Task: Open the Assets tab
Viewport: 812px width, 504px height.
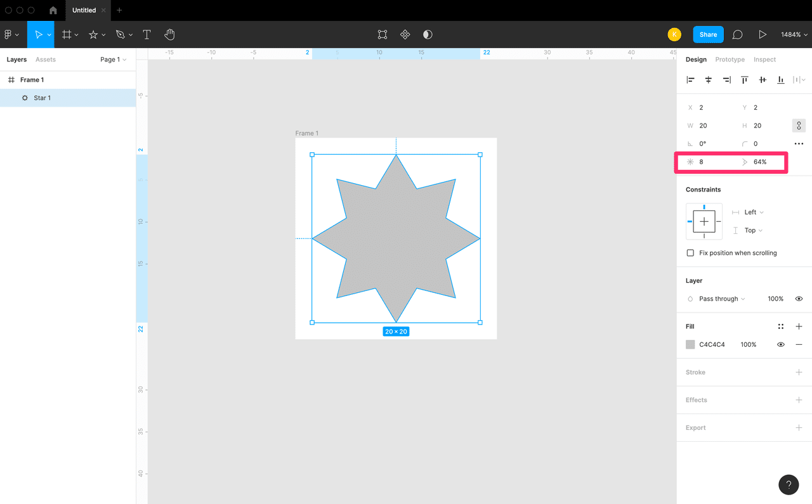Action: click(x=46, y=60)
